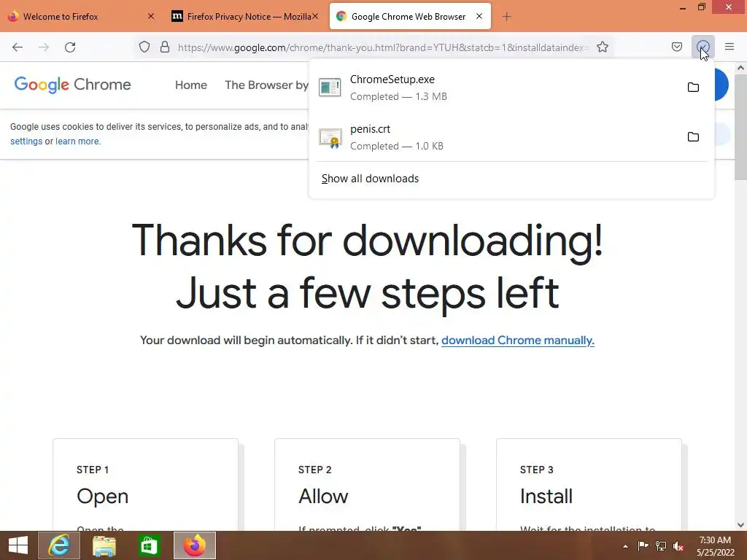
Task: Click the Forward navigation arrow
Action: pos(44,47)
